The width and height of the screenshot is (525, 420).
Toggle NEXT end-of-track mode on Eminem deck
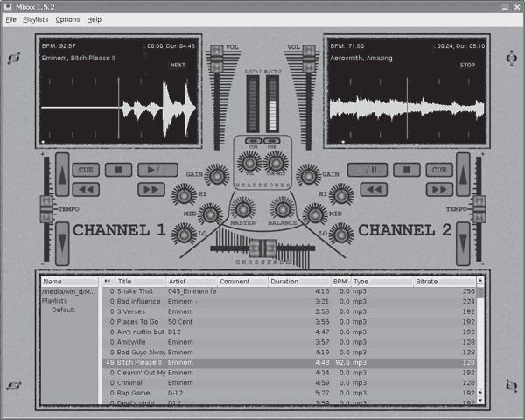[x=178, y=65]
